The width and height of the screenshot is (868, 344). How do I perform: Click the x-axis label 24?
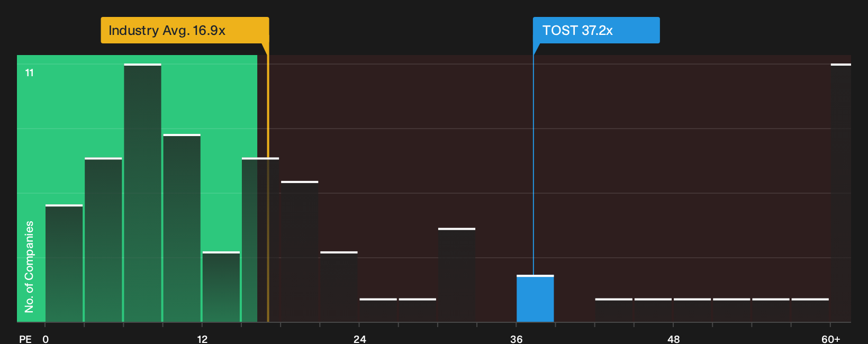pos(360,339)
